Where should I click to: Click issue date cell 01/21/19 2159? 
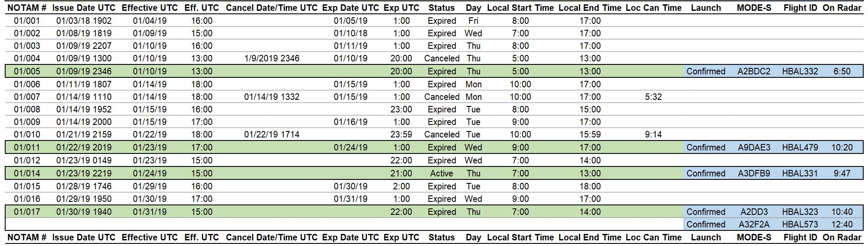(84, 134)
